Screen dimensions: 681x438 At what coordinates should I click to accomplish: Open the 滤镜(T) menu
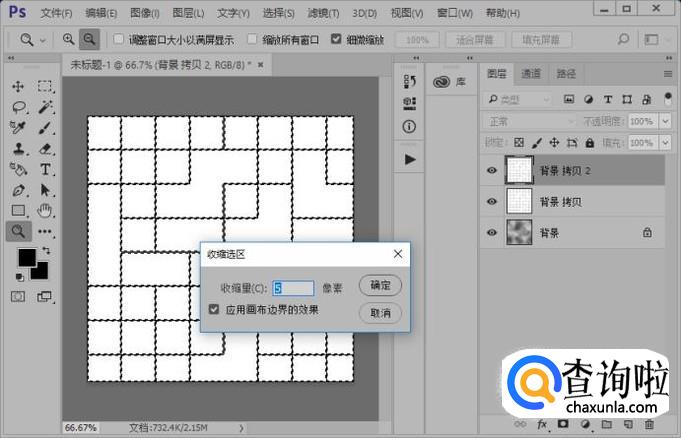[x=323, y=13]
